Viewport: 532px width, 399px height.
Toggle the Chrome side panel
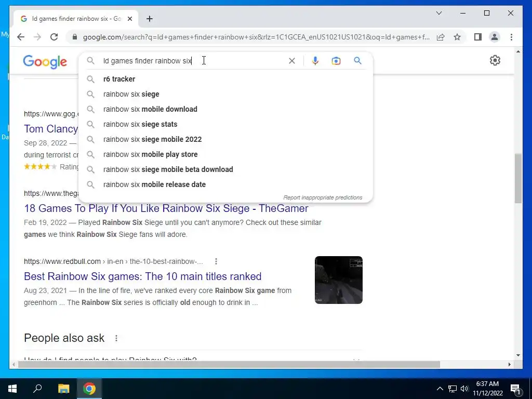click(x=478, y=37)
